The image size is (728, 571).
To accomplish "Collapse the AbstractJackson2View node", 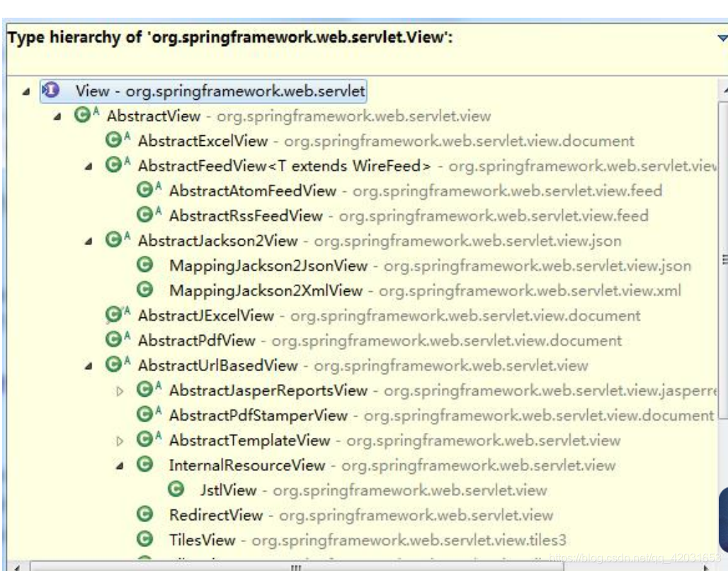I will tap(89, 241).
